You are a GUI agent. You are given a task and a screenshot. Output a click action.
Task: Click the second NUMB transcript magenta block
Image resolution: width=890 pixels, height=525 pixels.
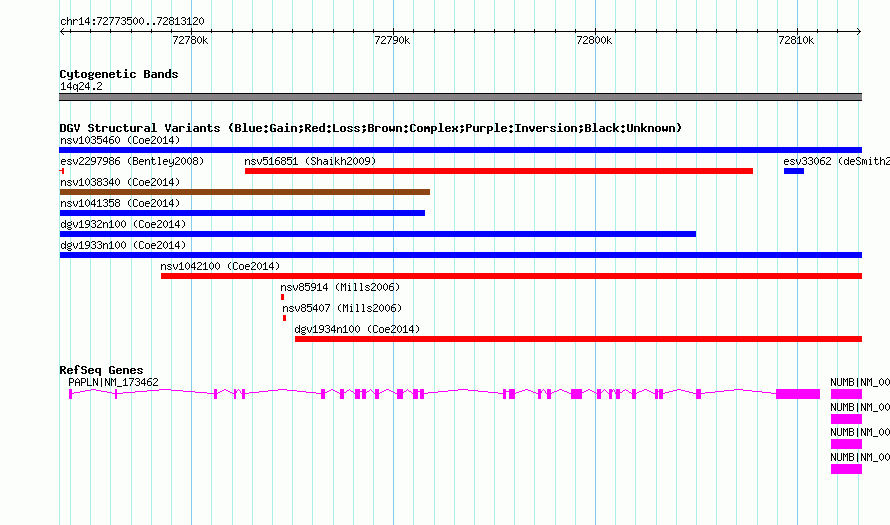point(846,419)
